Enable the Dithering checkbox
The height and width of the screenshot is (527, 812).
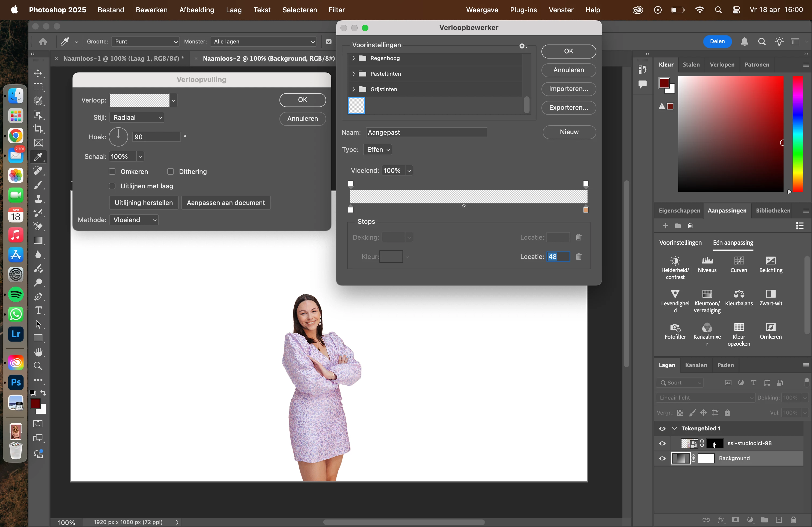click(x=171, y=171)
